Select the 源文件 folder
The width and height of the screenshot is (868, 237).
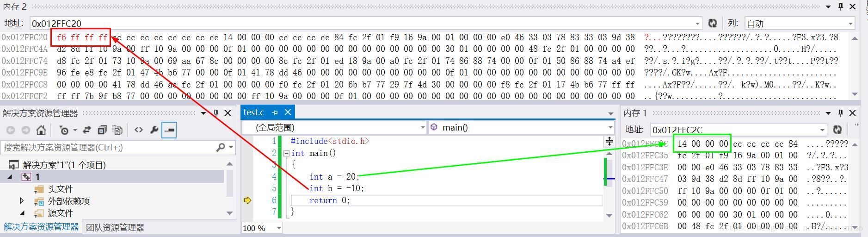coord(60,213)
